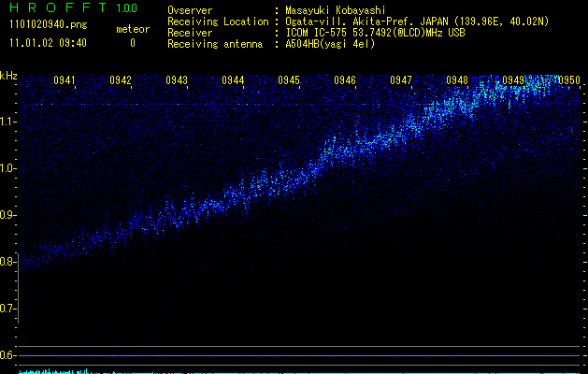The image size is (588, 374).
Task: Click the meteor count value 0
Action: 133,43
